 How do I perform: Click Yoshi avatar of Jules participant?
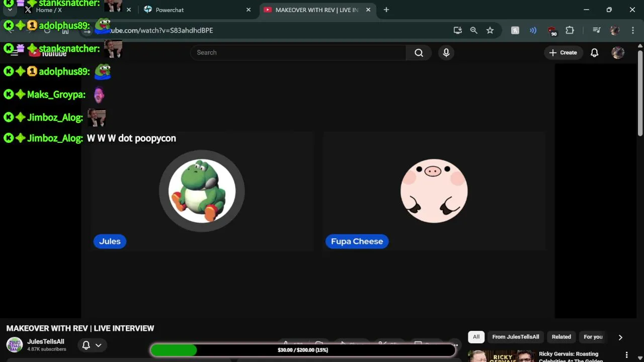coord(202,191)
